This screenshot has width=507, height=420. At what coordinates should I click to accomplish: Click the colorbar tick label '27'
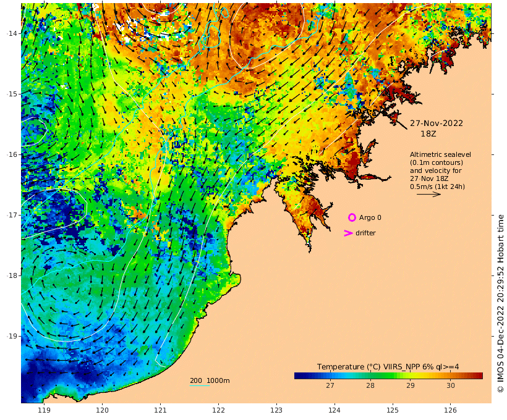tap(330, 385)
